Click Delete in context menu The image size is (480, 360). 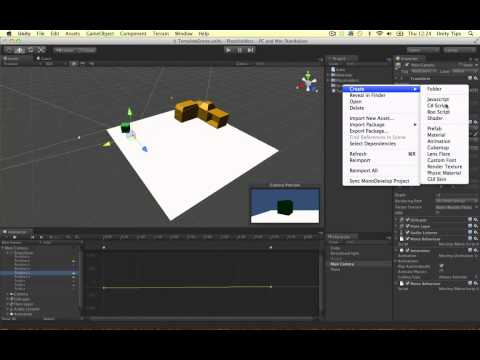[357, 108]
